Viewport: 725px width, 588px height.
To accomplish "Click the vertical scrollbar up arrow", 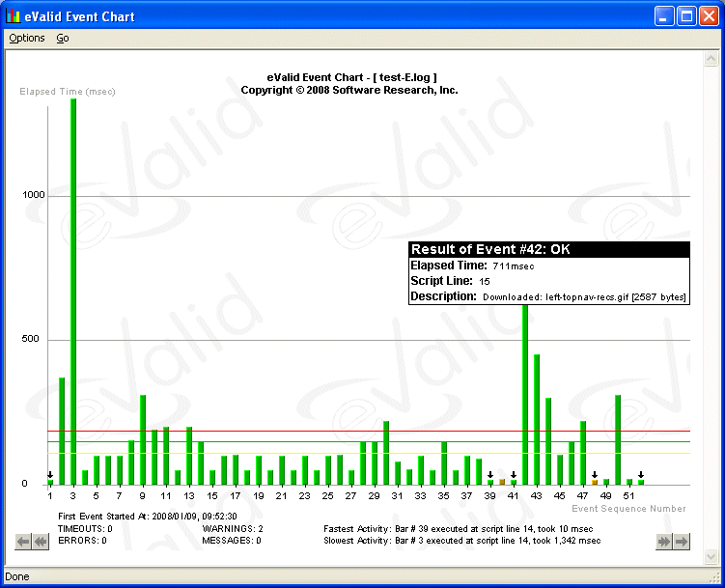I will (x=711, y=59).
